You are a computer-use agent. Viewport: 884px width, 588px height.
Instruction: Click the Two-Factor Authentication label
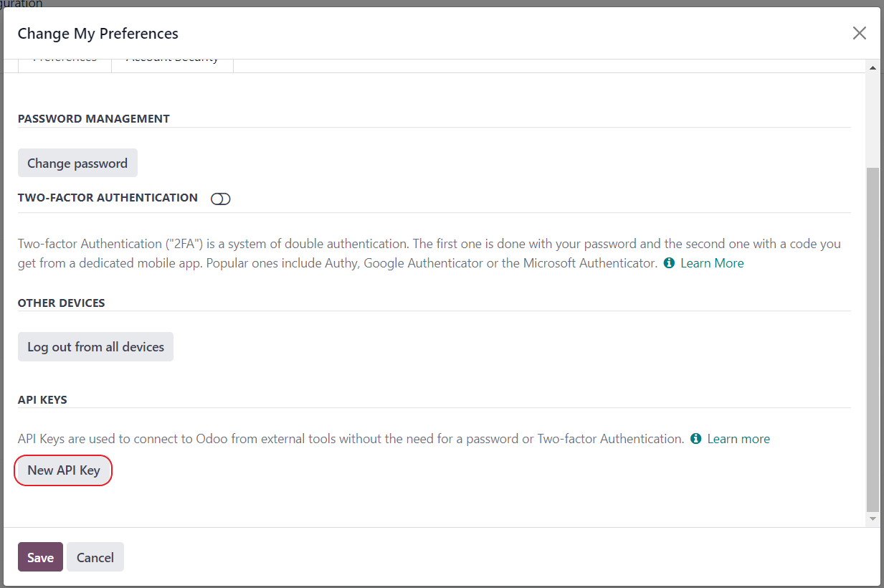point(108,198)
